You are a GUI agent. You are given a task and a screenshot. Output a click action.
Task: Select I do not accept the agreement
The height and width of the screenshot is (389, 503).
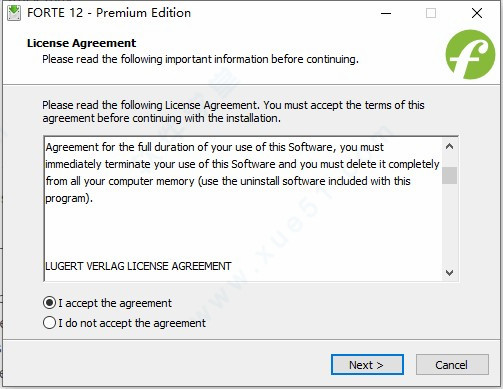coord(49,323)
